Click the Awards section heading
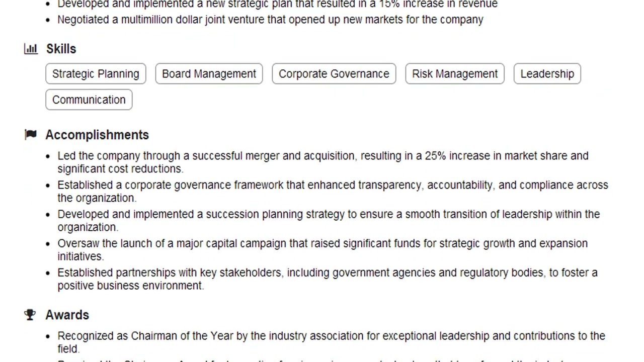The height and width of the screenshot is (362, 644). click(67, 315)
